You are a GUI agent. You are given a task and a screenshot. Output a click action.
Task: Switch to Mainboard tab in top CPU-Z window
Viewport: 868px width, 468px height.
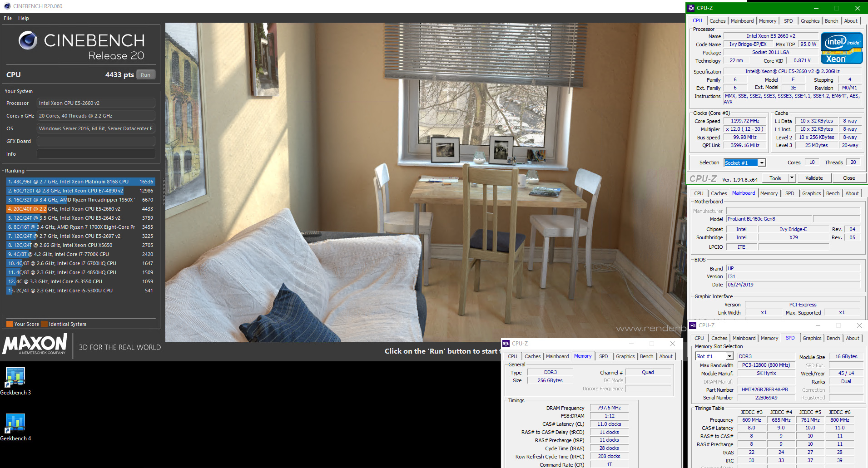[742, 21]
